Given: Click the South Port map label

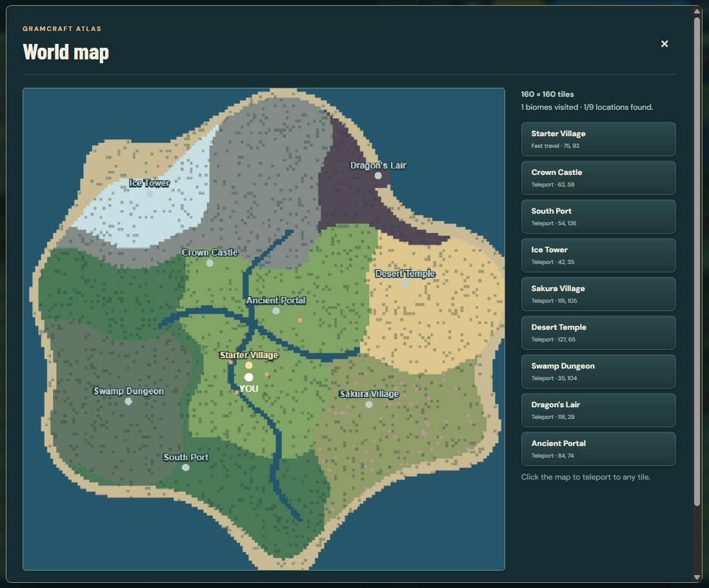Looking at the screenshot, I should tap(185, 457).
